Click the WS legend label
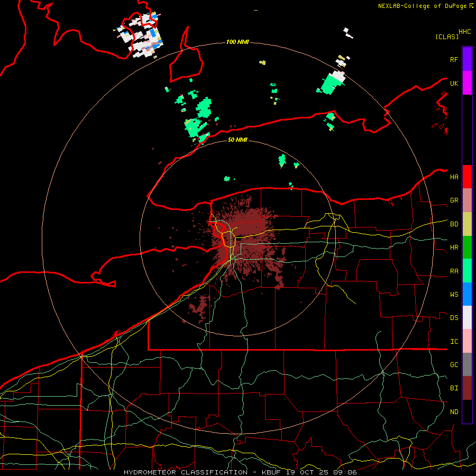Image resolution: width=476 pixels, height=476 pixels. 454,295
